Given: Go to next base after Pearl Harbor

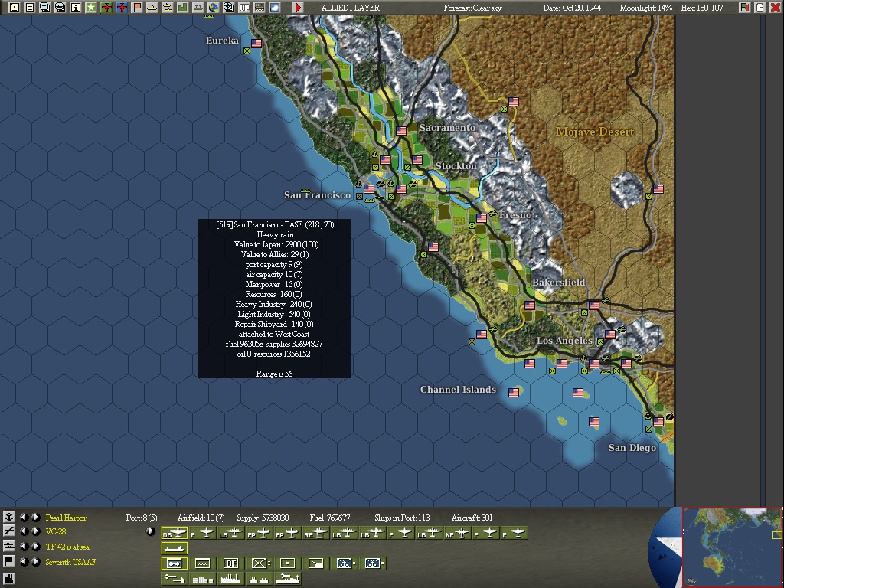Looking at the screenshot, I should pyautogui.click(x=35, y=517).
